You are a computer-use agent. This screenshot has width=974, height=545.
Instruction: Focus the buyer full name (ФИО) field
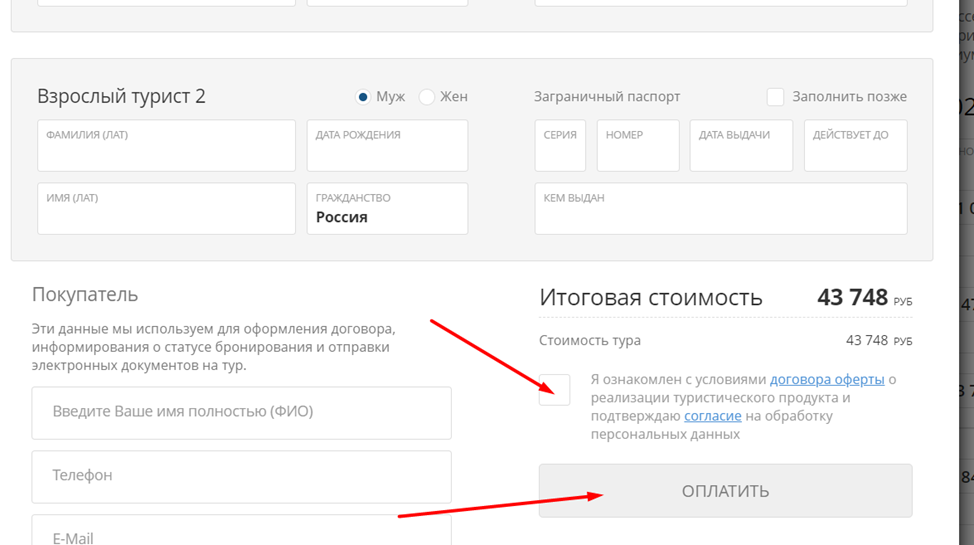241,412
